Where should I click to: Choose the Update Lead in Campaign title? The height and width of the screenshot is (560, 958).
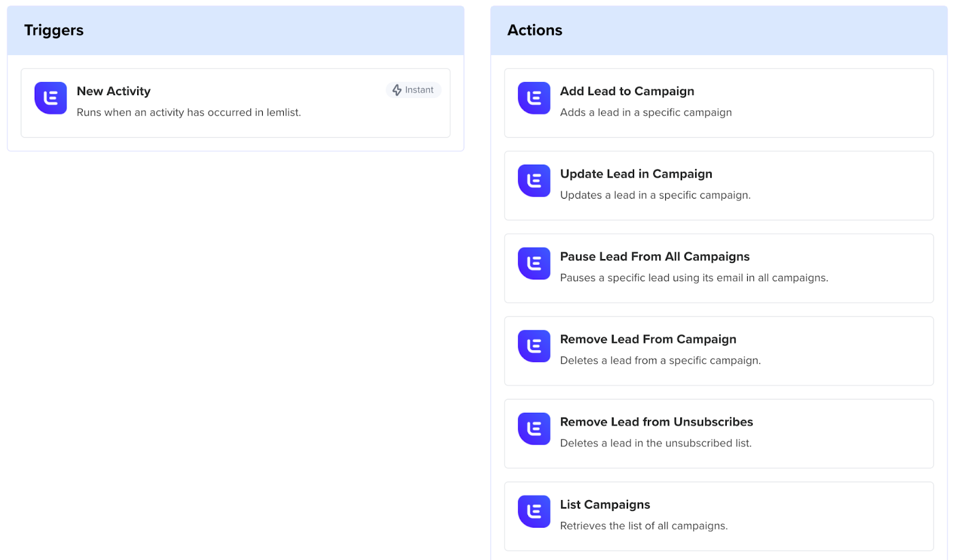(x=636, y=174)
